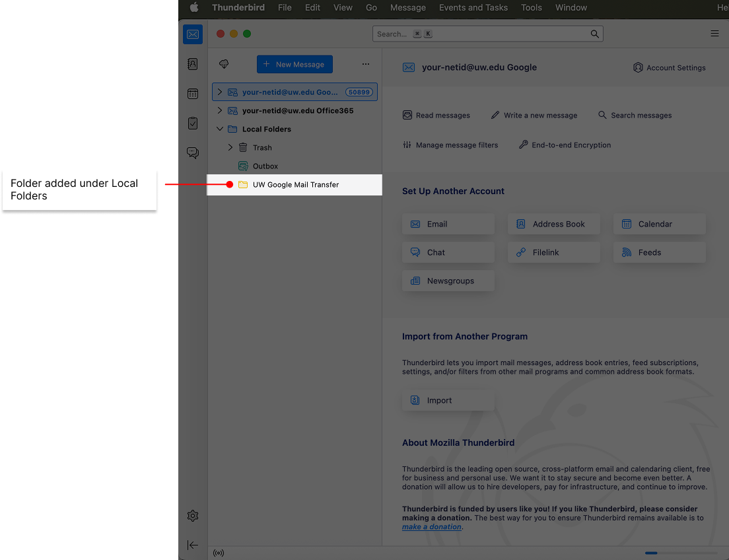The image size is (729, 560).
Task: Collapse the Local Folders tree
Action: tap(220, 129)
